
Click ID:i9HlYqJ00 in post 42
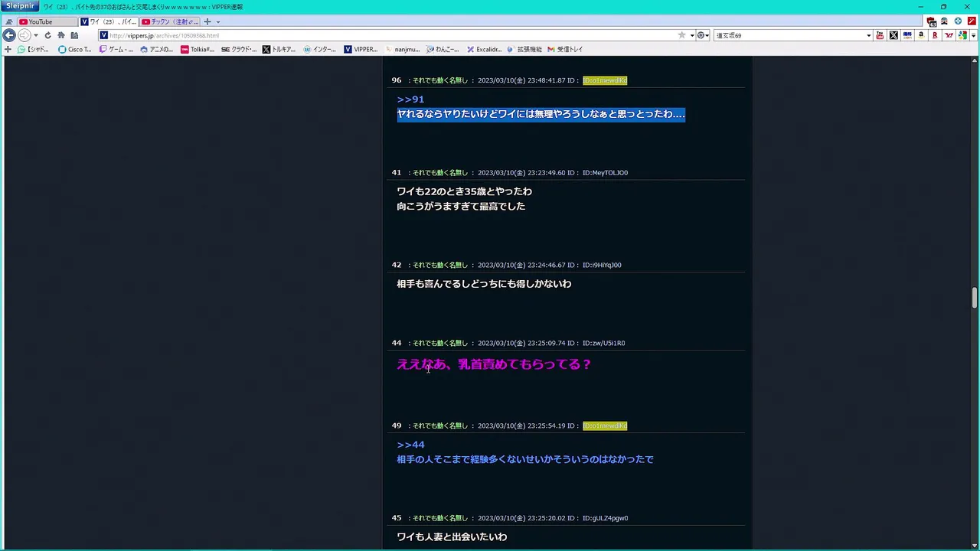click(x=602, y=266)
